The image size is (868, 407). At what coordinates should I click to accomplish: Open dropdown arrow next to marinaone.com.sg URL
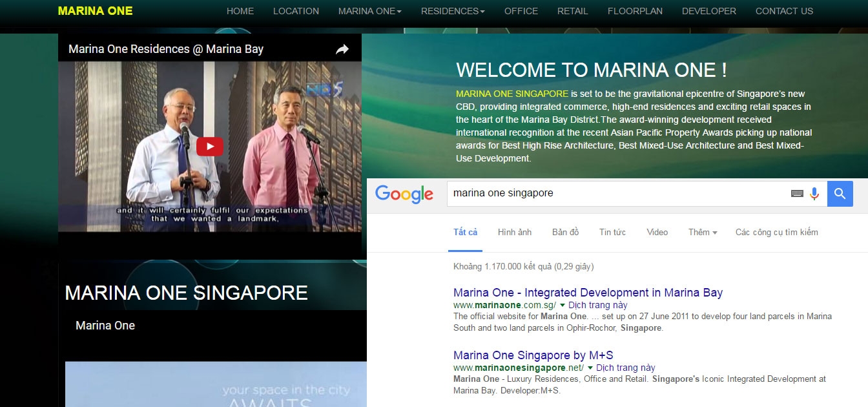(563, 305)
